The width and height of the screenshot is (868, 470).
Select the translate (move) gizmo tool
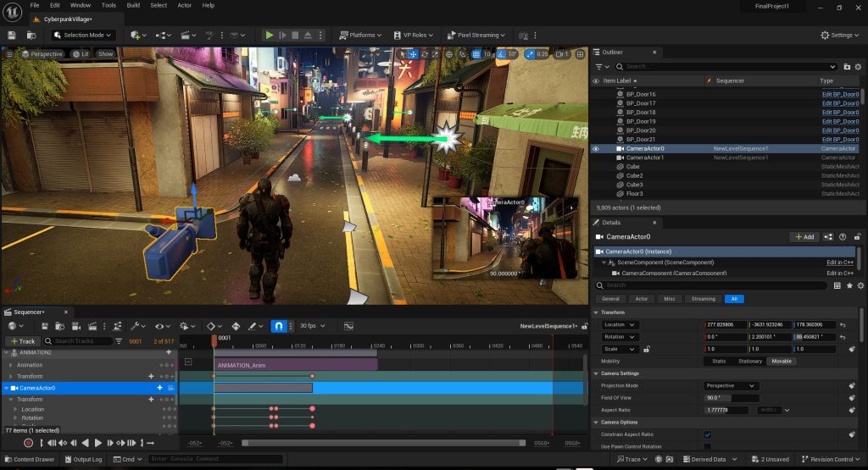pos(413,54)
